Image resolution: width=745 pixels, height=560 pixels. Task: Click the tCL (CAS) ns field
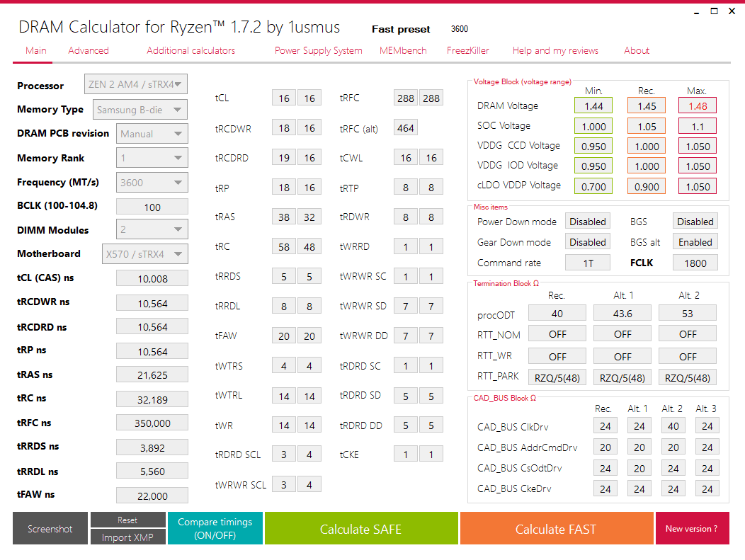(152, 279)
